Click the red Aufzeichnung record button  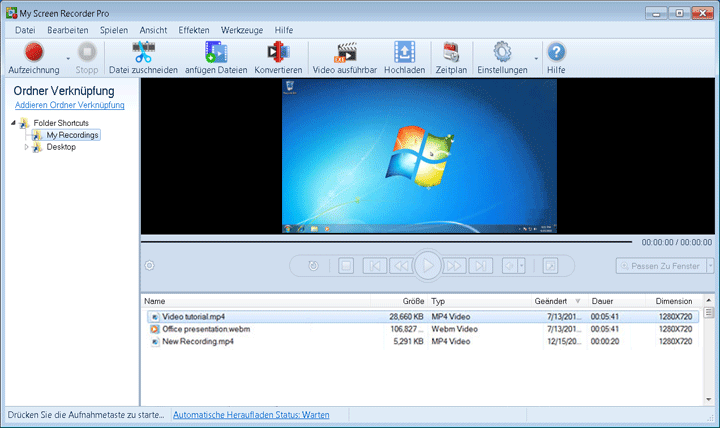click(33, 53)
